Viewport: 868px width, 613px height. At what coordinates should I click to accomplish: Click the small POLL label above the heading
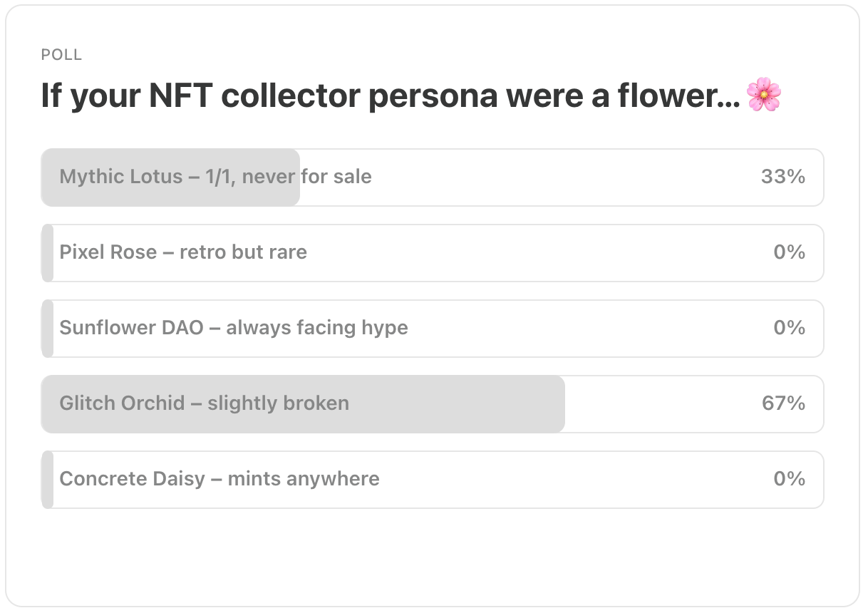coord(61,55)
